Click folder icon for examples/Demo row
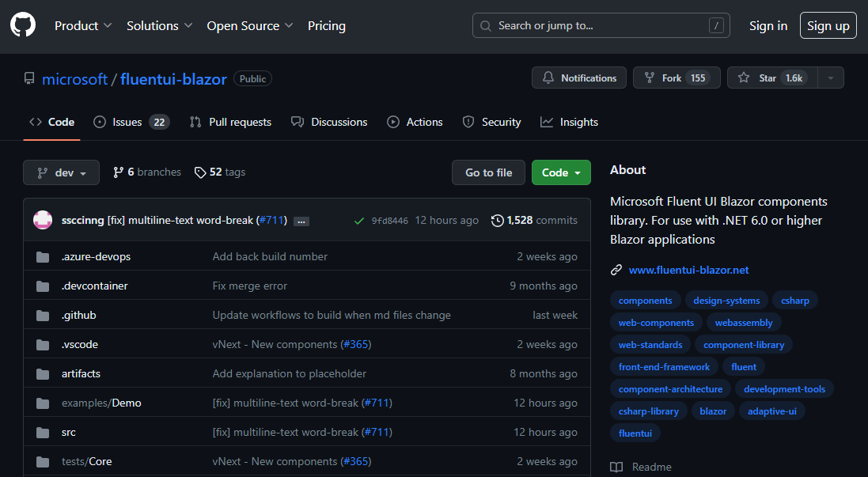This screenshot has width=868, height=477. point(43,403)
